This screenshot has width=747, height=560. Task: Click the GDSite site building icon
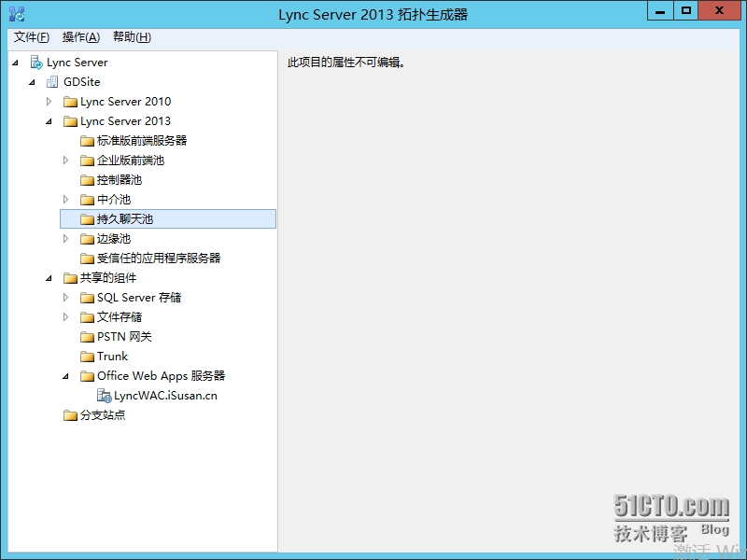tap(52, 82)
